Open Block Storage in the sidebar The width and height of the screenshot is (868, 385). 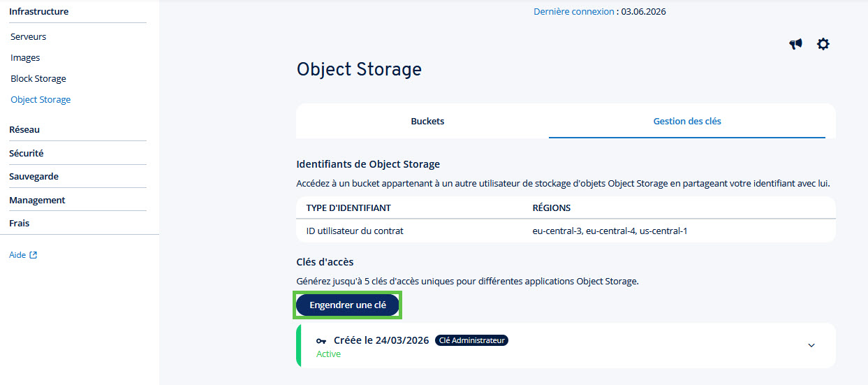point(38,78)
